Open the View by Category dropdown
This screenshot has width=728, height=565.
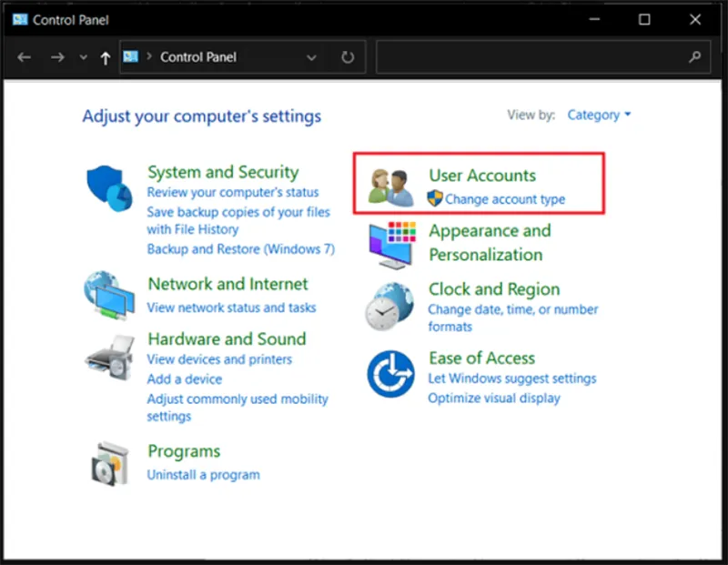pos(599,115)
